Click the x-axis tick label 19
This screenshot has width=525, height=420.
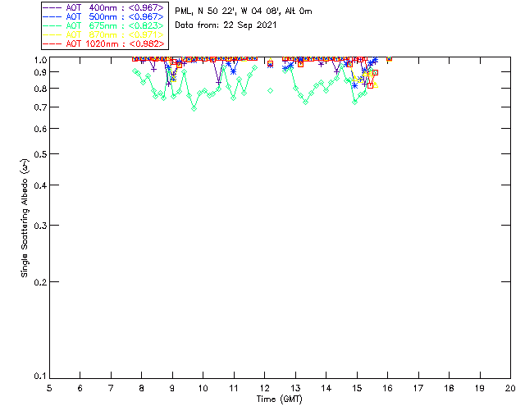point(480,388)
